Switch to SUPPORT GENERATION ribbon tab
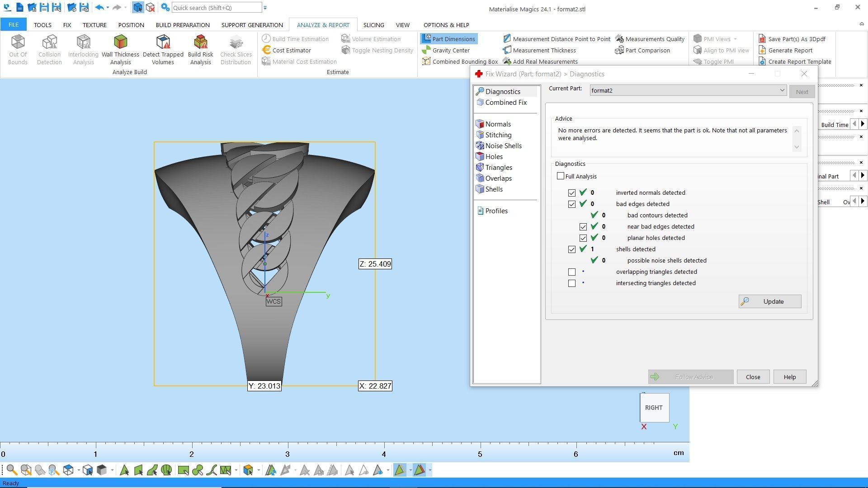This screenshot has width=868, height=488. pyautogui.click(x=252, y=25)
